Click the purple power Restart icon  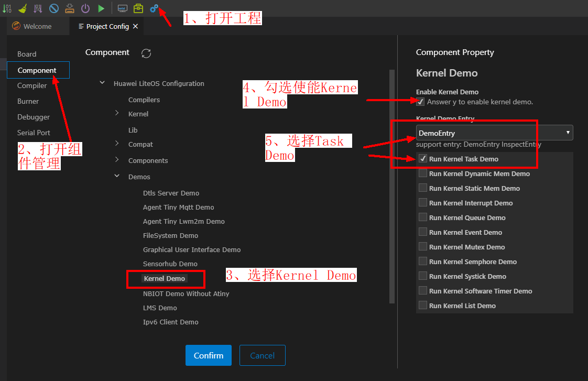pos(85,8)
